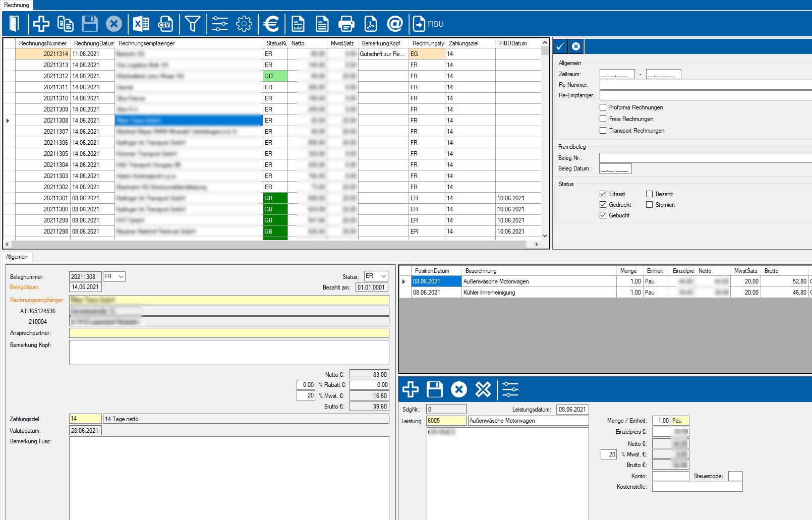This screenshot has width=812, height=520.
Task: Select the Allgemein tab
Action: (x=18, y=257)
